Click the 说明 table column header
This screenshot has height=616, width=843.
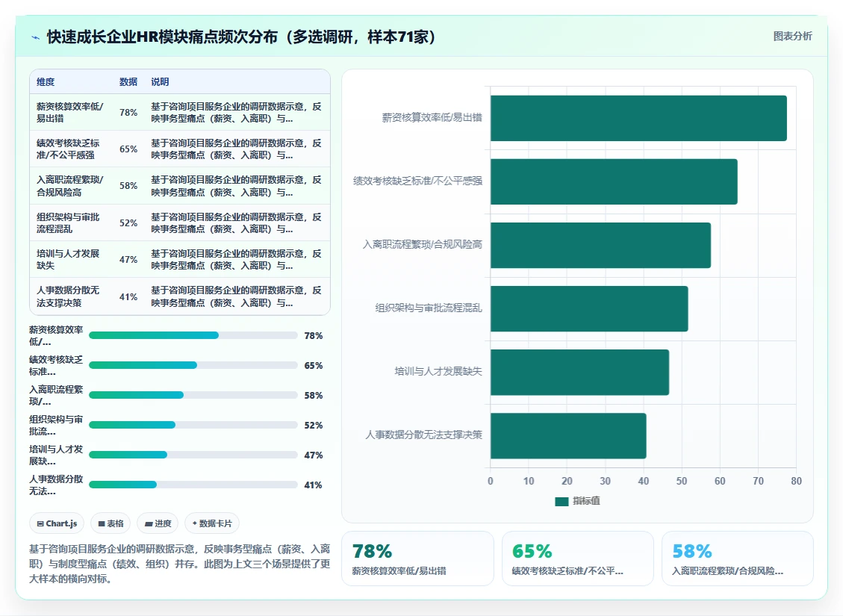pos(160,81)
